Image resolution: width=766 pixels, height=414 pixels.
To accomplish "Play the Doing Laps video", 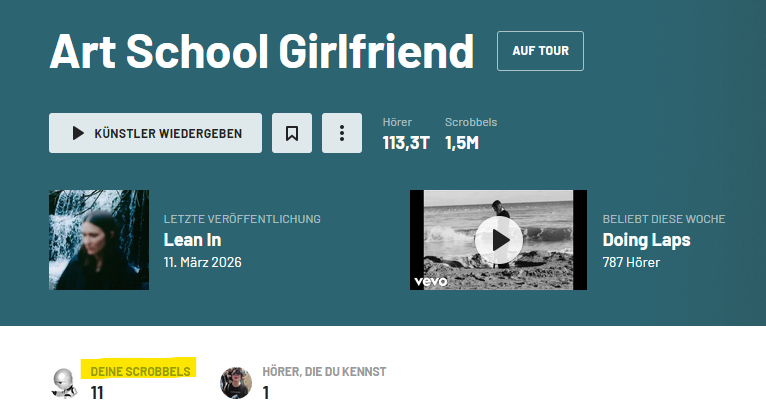I will (x=499, y=240).
